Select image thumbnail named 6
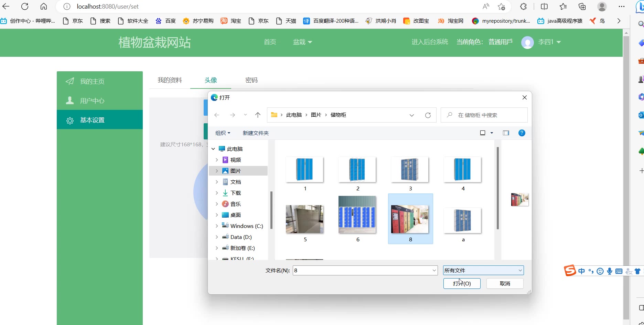This screenshot has width=644, height=325. pyautogui.click(x=357, y=215)
